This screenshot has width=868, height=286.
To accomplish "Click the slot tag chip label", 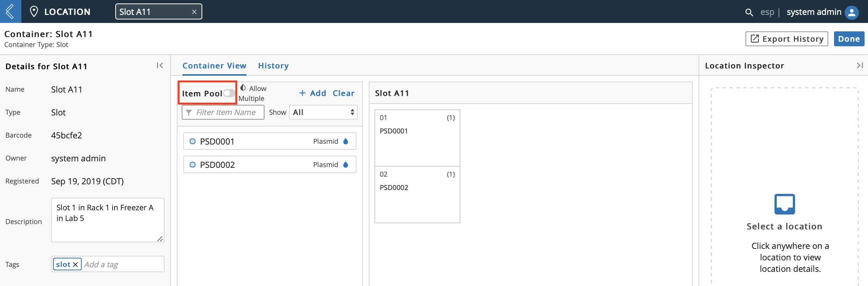I will pyautogui.click(x=63, y=265).
